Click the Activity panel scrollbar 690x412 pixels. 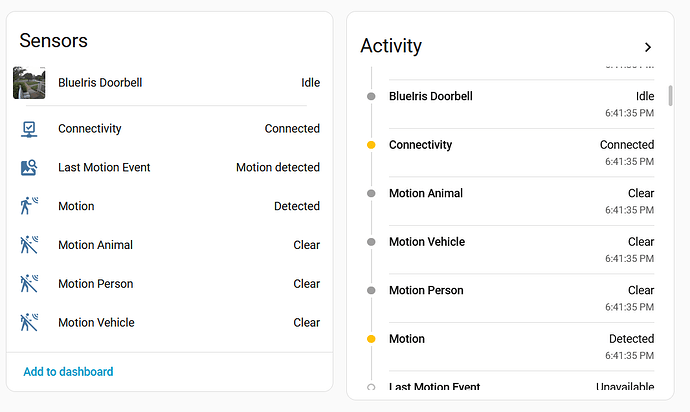point(670,96)
